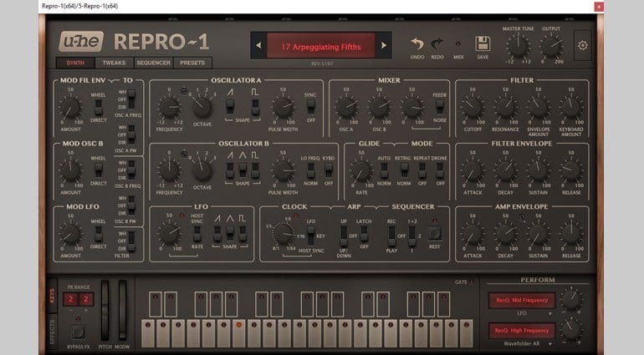Viewport: 644px width, 355px height.
Task: Click the Glide Rate knob
Action: click(361, 170)
